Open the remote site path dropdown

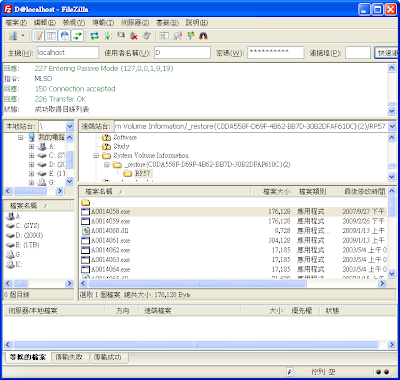(392, 126)
